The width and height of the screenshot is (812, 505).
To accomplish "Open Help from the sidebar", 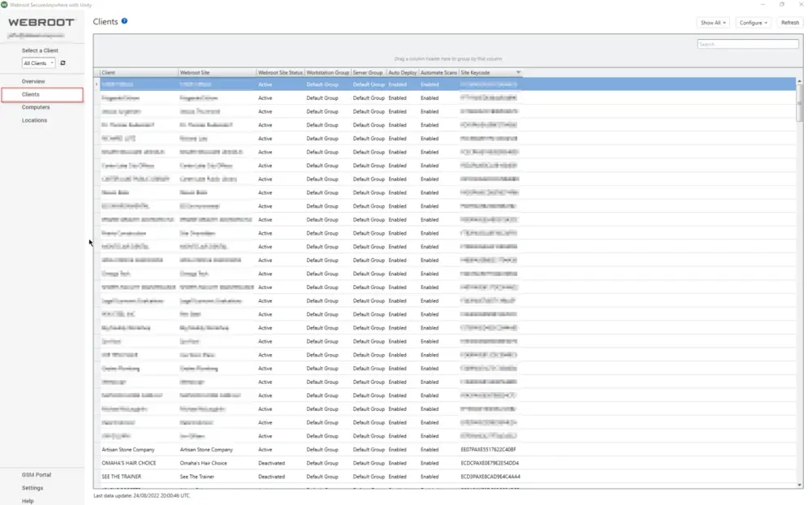I will tap(28, 501).
